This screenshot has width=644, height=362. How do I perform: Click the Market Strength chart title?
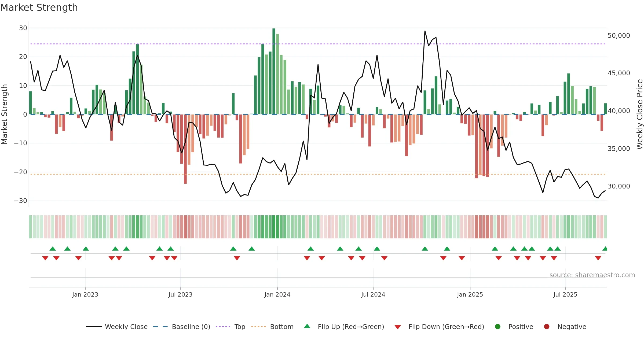(x=39, y=8)
